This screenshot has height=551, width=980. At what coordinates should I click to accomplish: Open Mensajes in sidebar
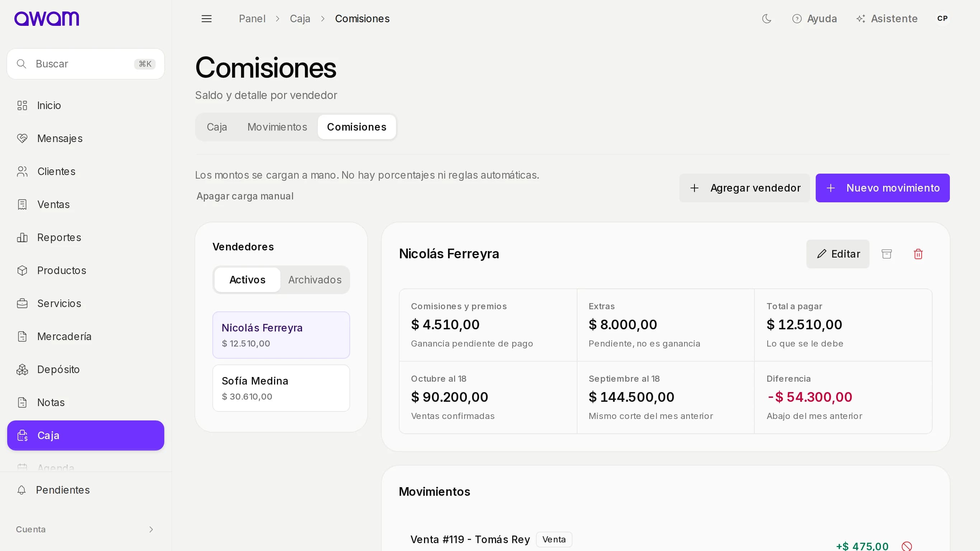(x=86, y=138)
